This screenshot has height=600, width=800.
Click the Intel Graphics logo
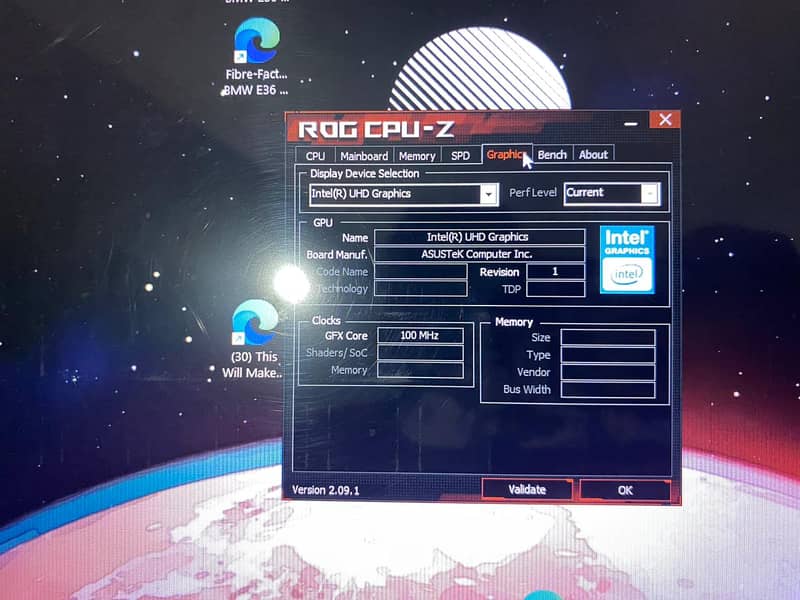click(x=627, y=258)
